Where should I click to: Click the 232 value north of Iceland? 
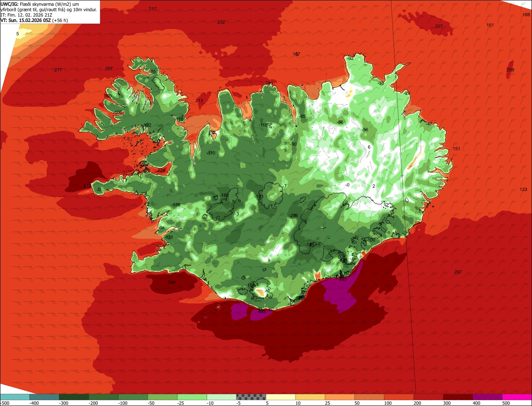click(x=221, y=22)
